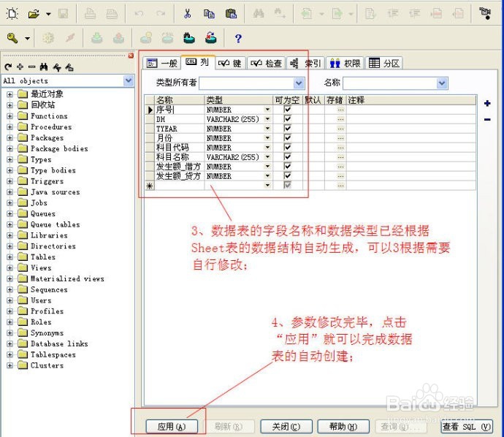The height and width of the screenshot is (437, 504).
Task: Open file using the folder icon
Action: pos(34,14)
